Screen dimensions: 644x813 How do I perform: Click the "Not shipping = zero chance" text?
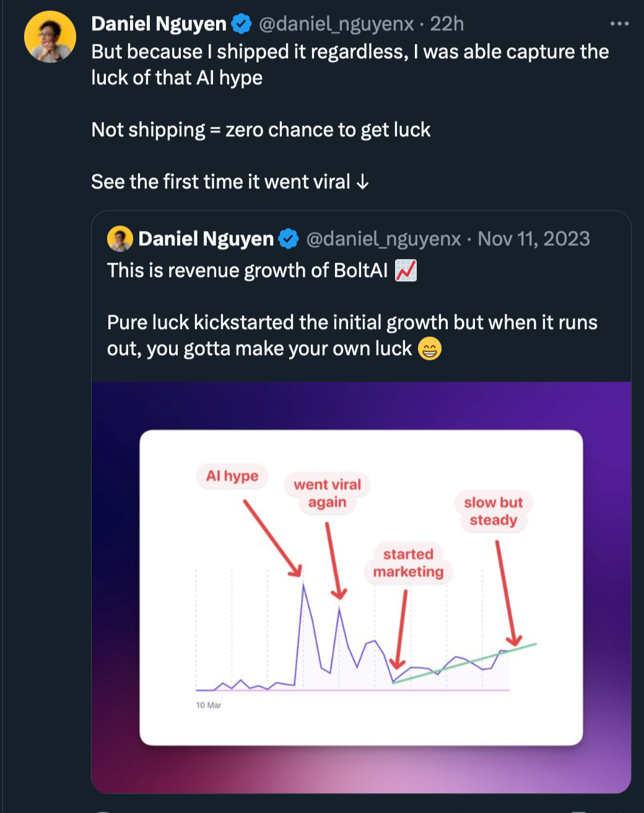pos(261,130)
